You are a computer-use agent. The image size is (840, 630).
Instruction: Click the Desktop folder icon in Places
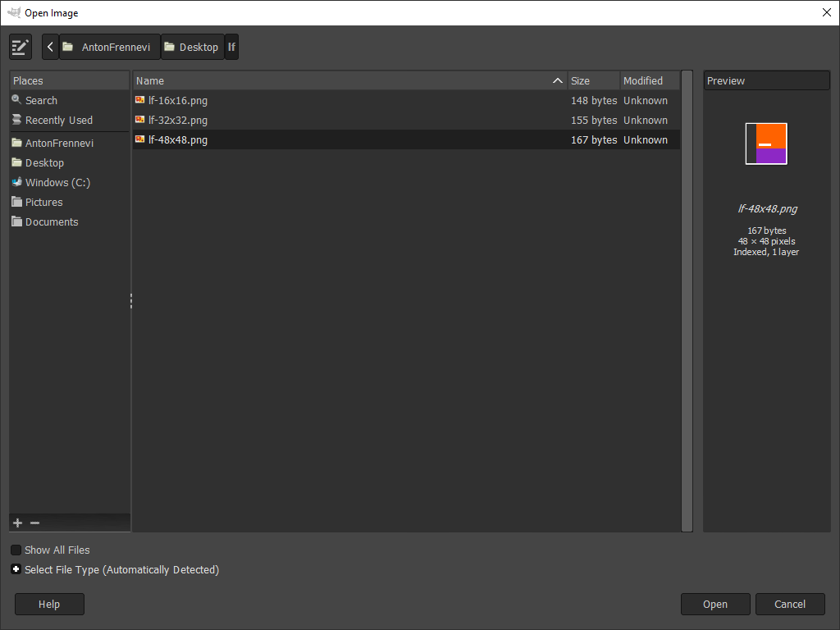pyautogui.click(x=16, y=162)
